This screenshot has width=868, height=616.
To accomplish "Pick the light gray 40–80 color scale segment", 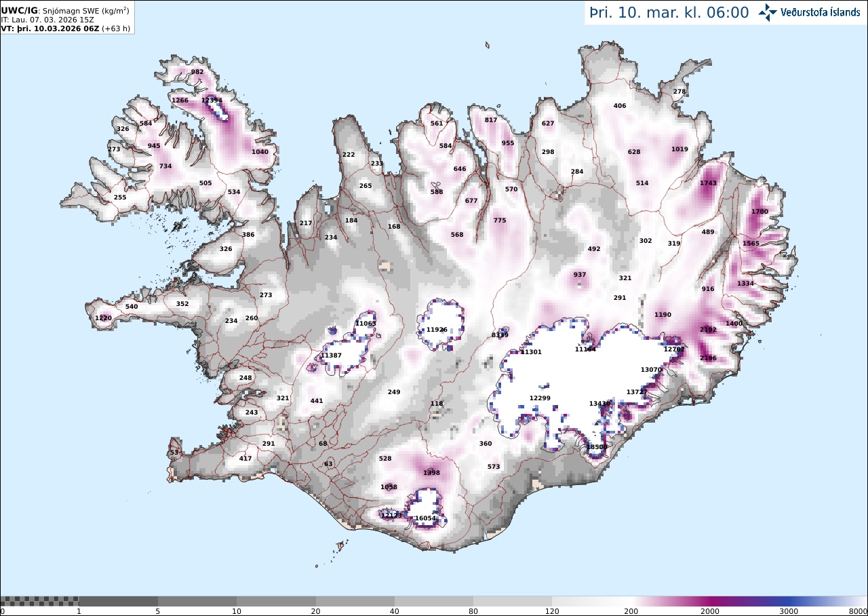I will 434,600.
